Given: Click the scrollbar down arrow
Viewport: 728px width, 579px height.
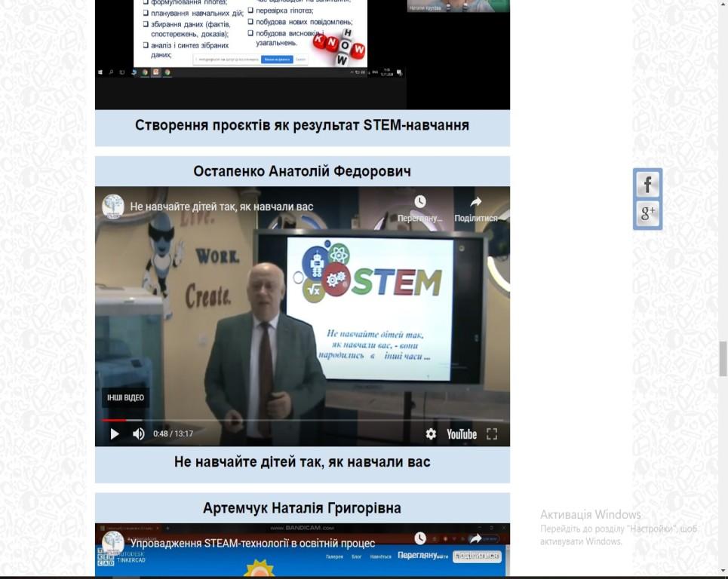Looking at the screenshot, I should (x=723, y=571).
